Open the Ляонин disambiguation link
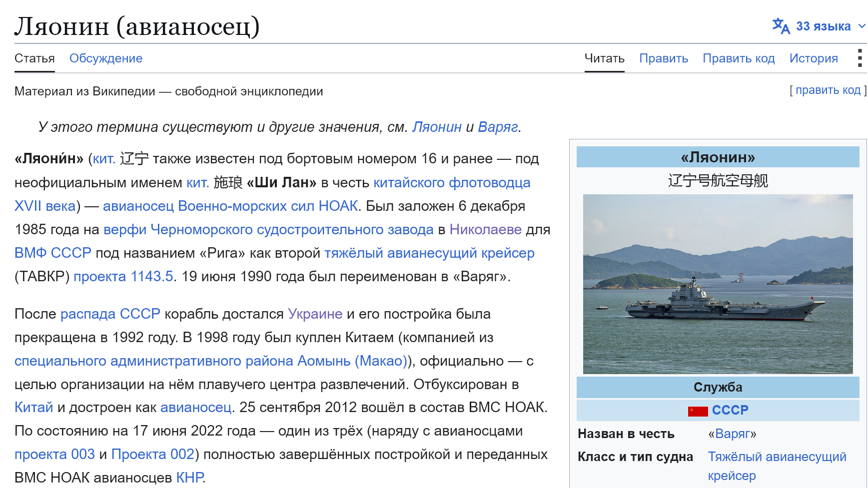Image resolution: width=868 pixels, height=488 pixels. [437, 127]
